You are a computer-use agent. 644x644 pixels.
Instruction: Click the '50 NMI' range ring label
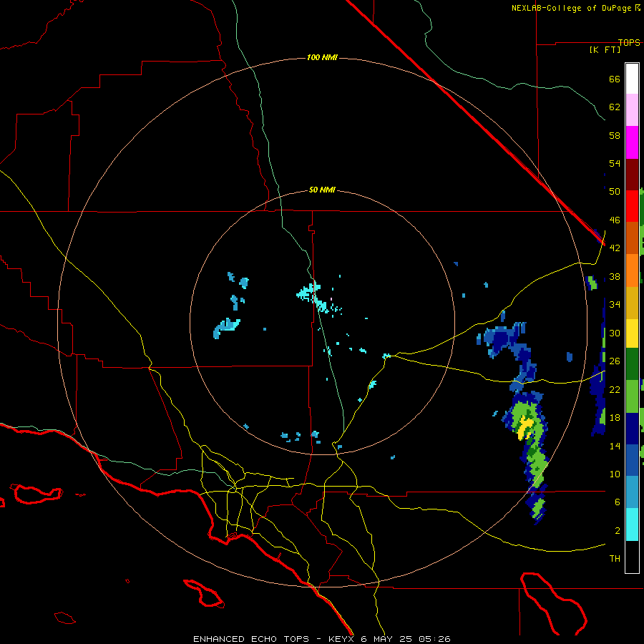coord(322,190)
